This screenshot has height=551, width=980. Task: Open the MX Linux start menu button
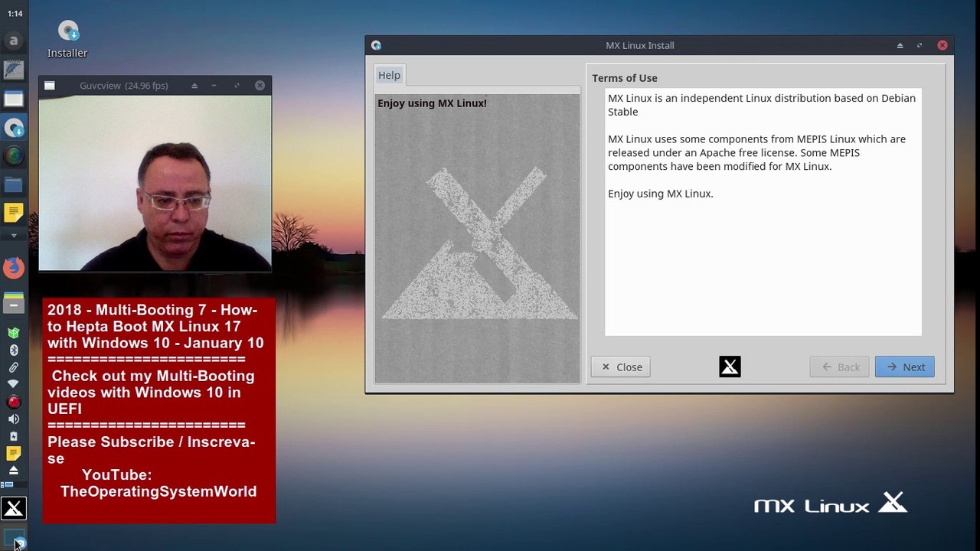point(14,508)
